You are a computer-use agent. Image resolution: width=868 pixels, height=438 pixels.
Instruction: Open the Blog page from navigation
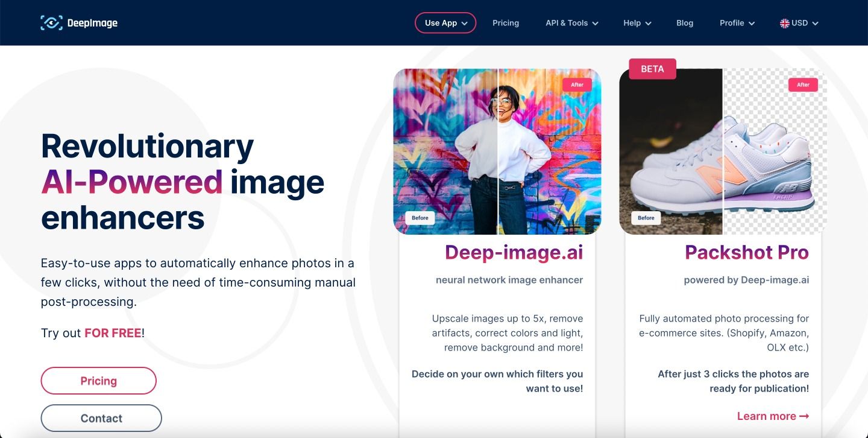pos(685,23)
